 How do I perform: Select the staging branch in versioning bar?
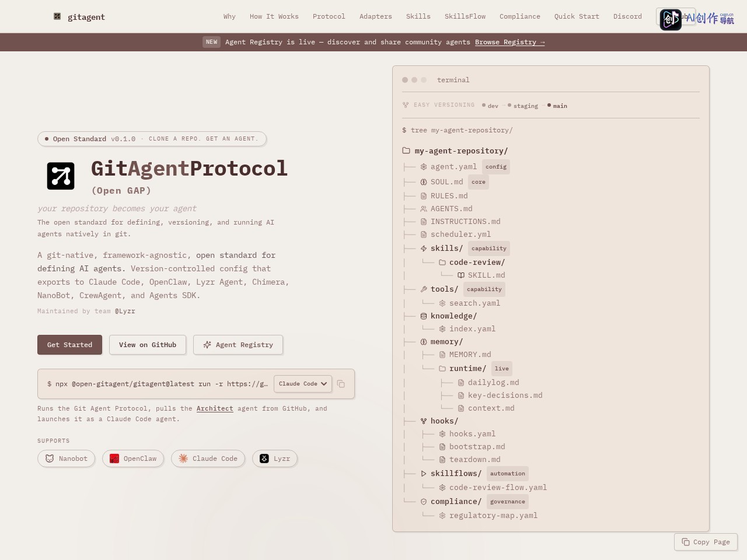(523, 106)
